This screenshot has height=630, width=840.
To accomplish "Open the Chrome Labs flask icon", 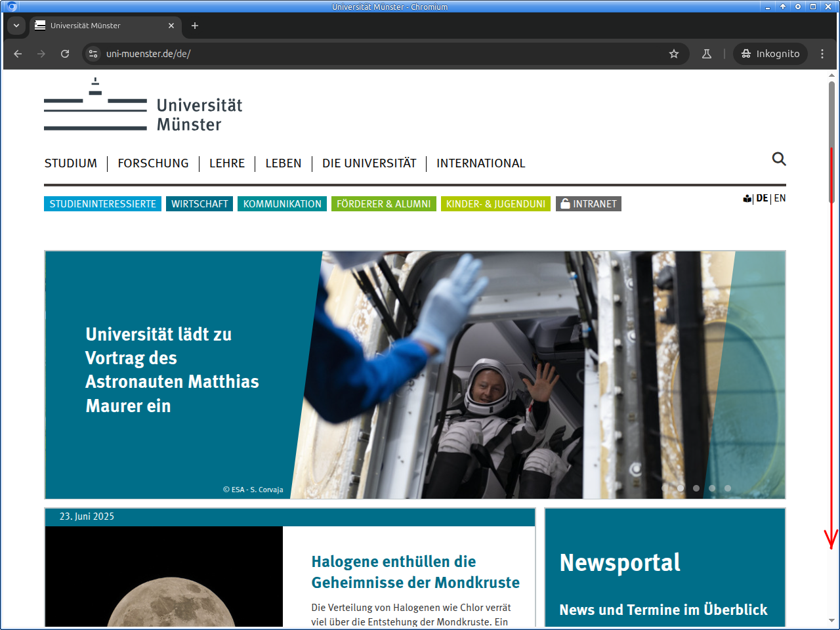I will click(x=707, y=54).
